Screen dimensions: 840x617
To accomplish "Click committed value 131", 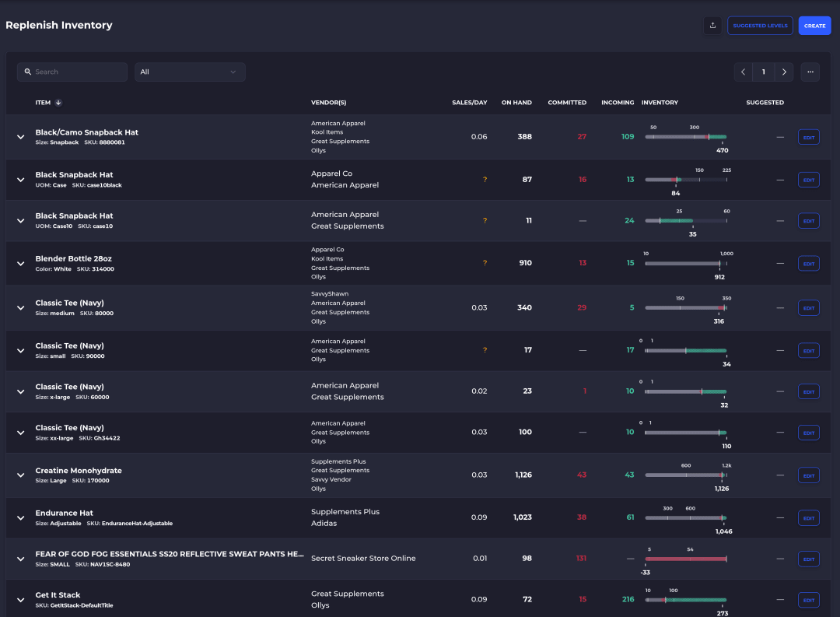I will pyautogui.click(x=581, y=558).
